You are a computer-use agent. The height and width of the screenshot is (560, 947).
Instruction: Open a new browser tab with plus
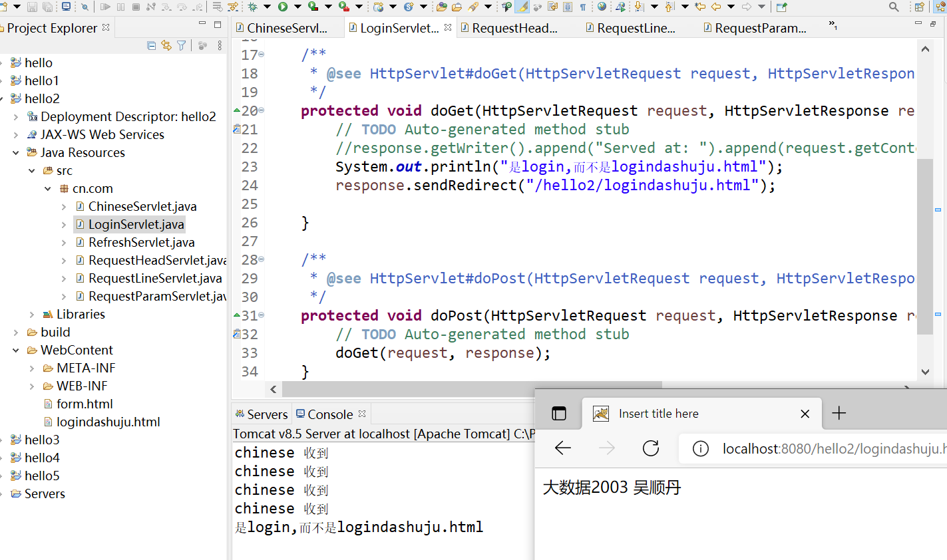click(x=839, y=414)
